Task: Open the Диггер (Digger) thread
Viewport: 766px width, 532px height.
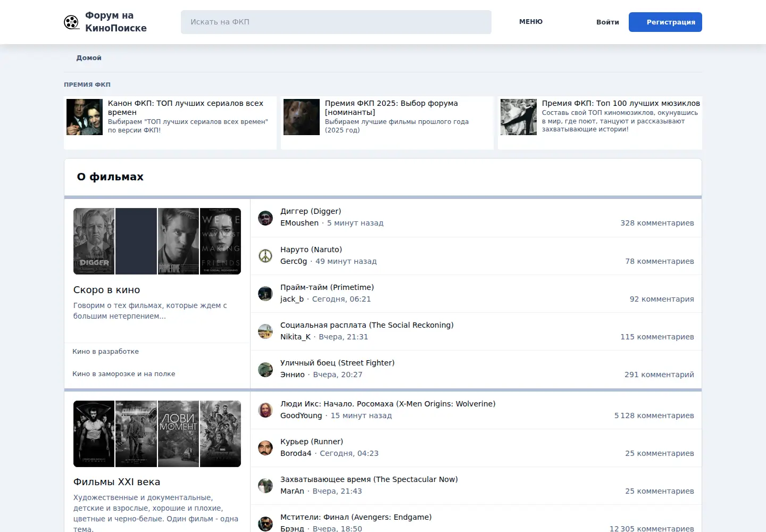Action: click(x=311, y=211)
